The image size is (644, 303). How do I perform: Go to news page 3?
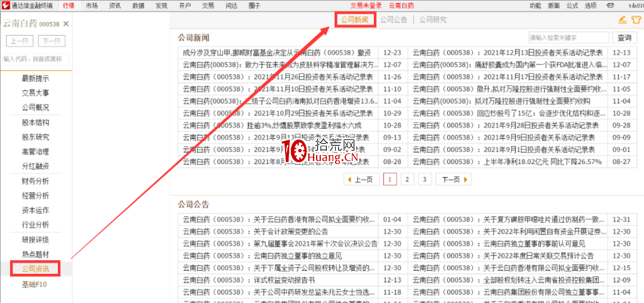point(425,180)
